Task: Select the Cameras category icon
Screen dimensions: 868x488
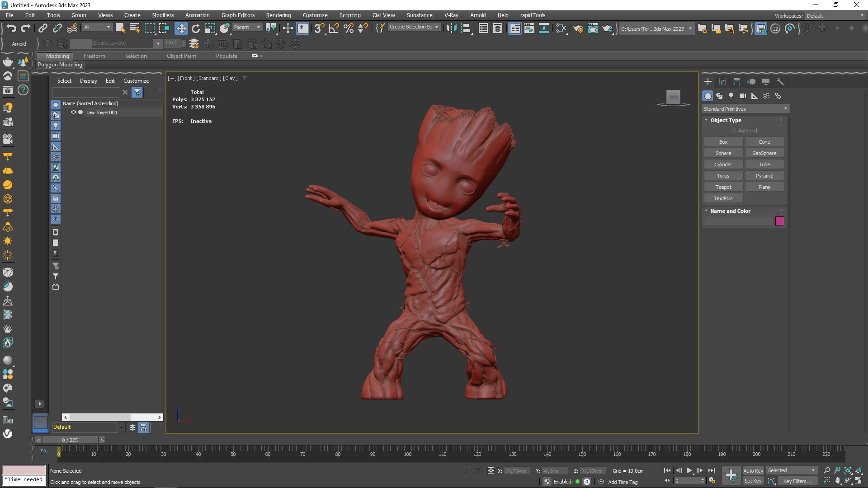Action: click(743, 96)
